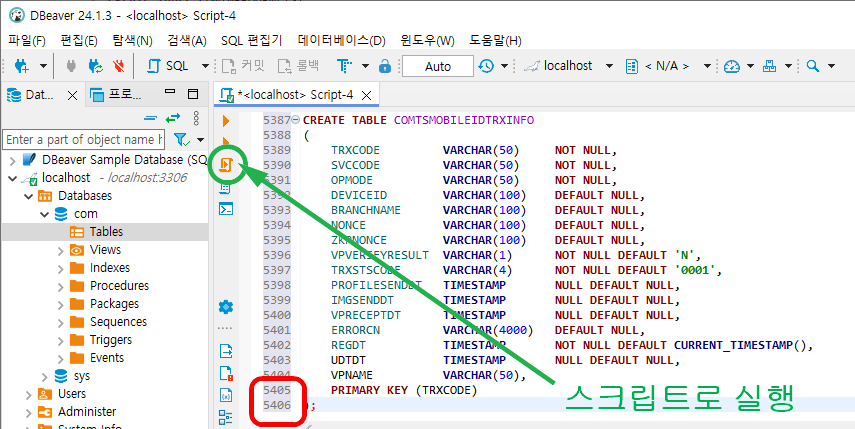Collapse the CREATE TABLE fold toggle
Image resolution: width=855 pixels, height=429 pixels.
pos(296,120)
